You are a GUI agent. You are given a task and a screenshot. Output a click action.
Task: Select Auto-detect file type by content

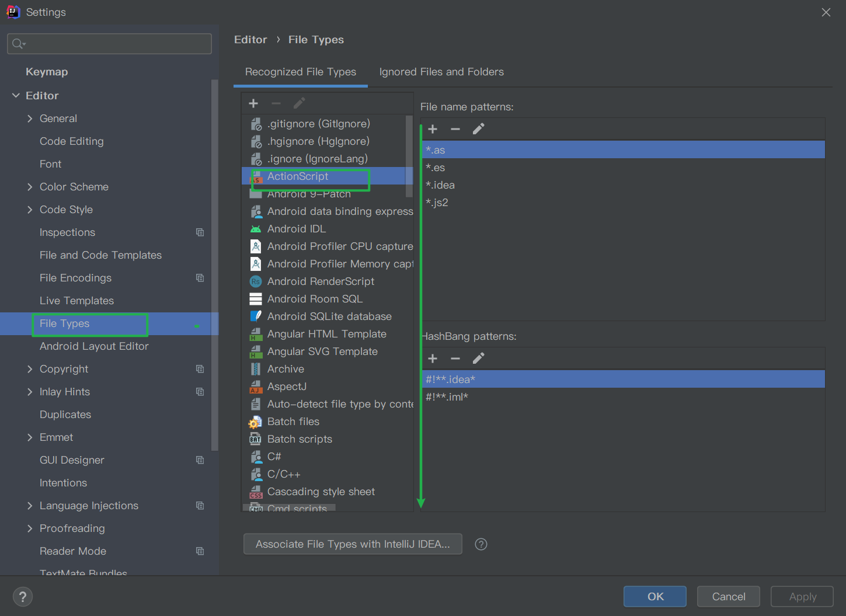pyautogui.click(x=328, y=404)
